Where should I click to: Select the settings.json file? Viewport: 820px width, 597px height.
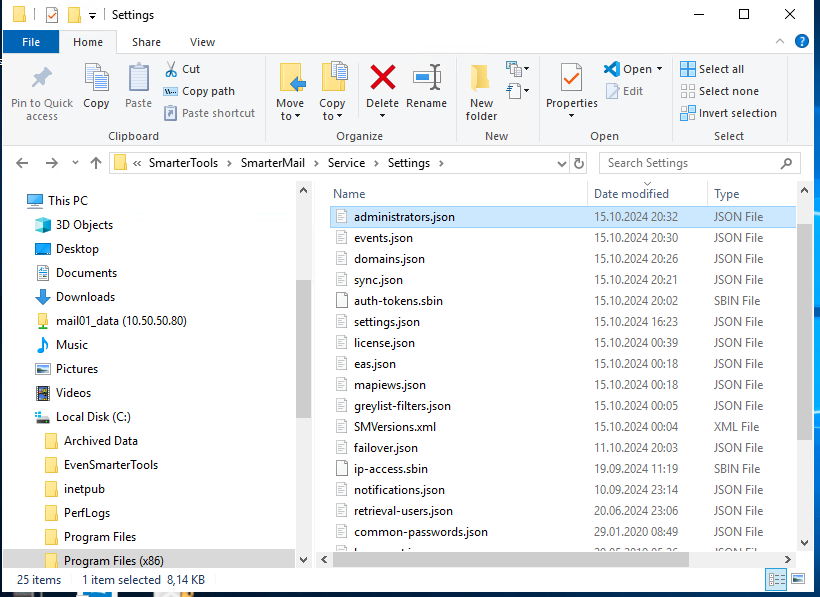[386, 322]
